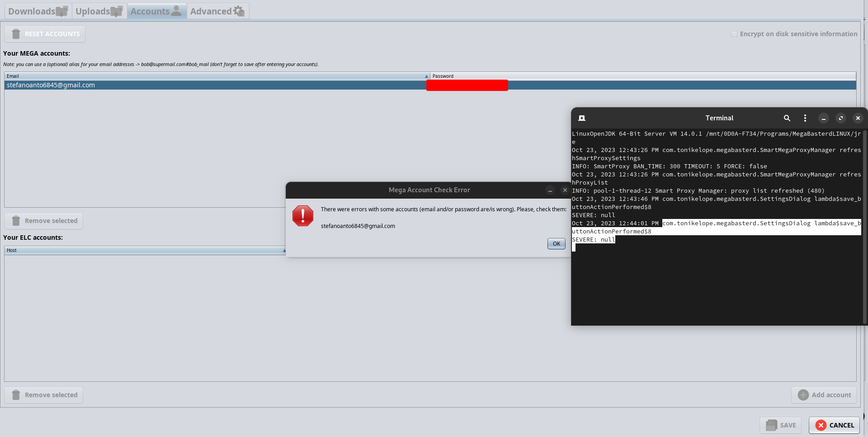Click the user icon on the Accounts tab
This screenshot has width=868, height=437.
point(176,11)
